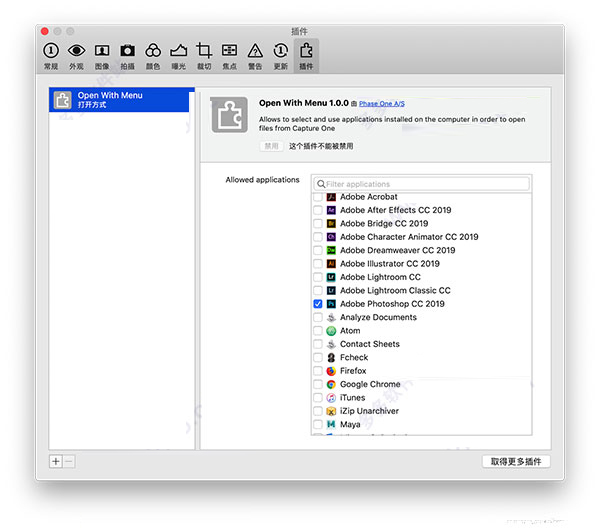Image resolution: width=600 pixels, height=528 pixels.
Task: Switch to the 图像 (Image) preferences tab
Action: pyautogui.click(x=102, y=56)
